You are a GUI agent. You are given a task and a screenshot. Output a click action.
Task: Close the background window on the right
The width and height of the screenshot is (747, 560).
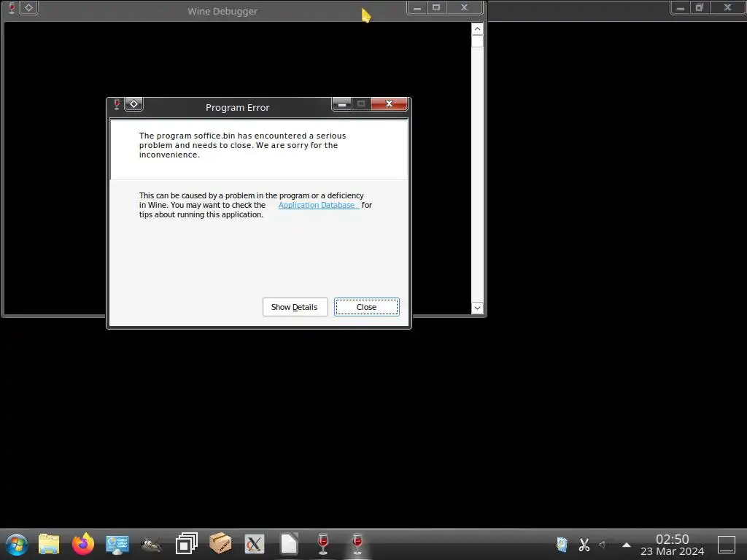pos(727,8)
